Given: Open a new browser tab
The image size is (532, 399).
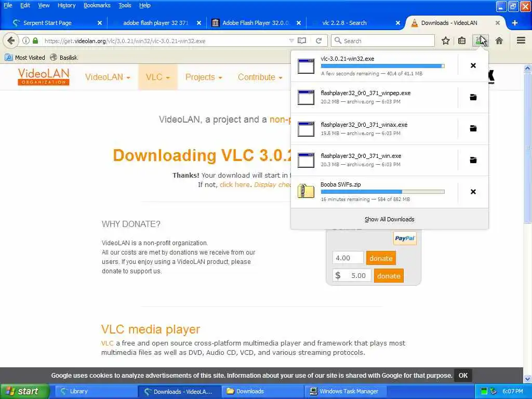Looking at the screenshot, I should pyautogui.click(x=515, y=23).
